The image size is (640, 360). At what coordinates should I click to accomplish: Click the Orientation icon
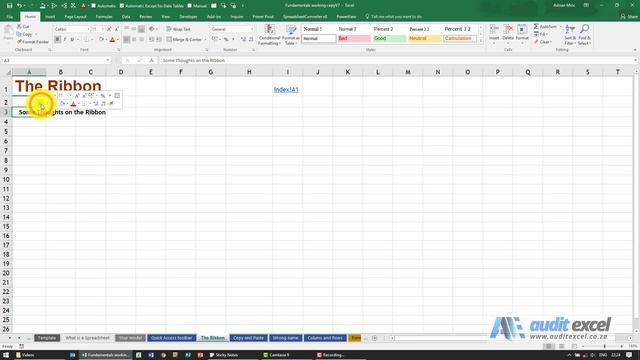(x=151, y=29)
